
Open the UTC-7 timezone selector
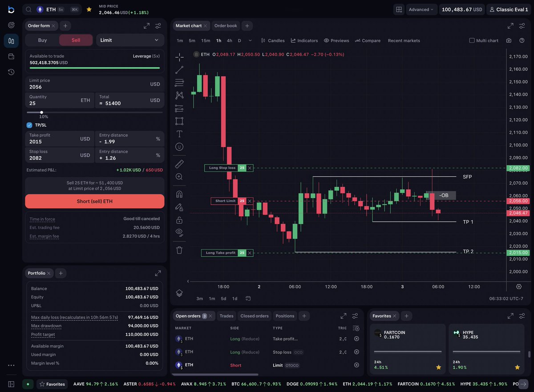click(x=507, y=299)
